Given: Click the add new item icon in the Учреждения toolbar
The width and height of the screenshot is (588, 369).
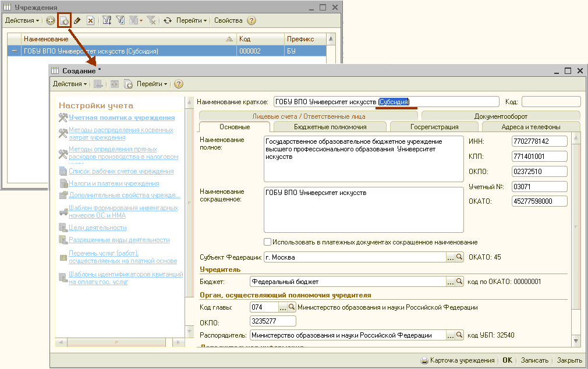Looking at the screenshot, I should coord(51,20).
